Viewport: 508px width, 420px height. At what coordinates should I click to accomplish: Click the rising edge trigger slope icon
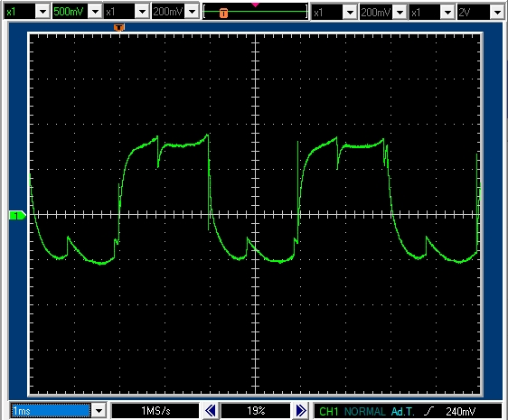(x=428, y=411)
